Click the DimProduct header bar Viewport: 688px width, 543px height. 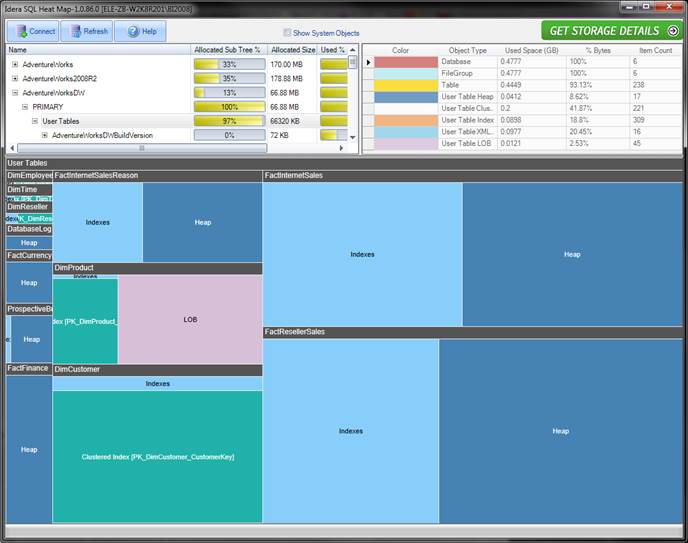[x=158, y=268]
